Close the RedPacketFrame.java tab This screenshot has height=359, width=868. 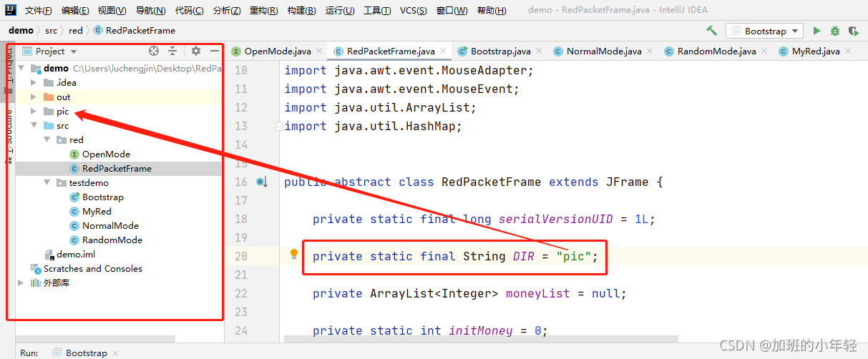click(443, 51)
